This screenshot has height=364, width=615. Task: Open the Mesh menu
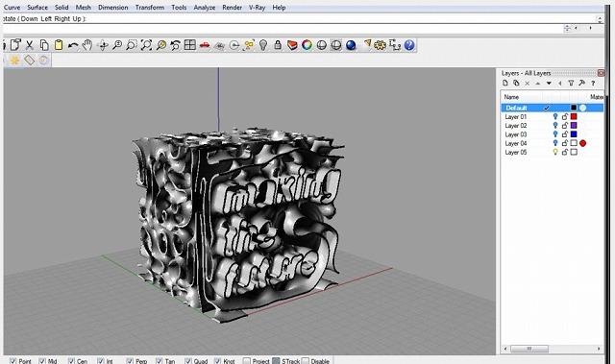tap(84, 8)
